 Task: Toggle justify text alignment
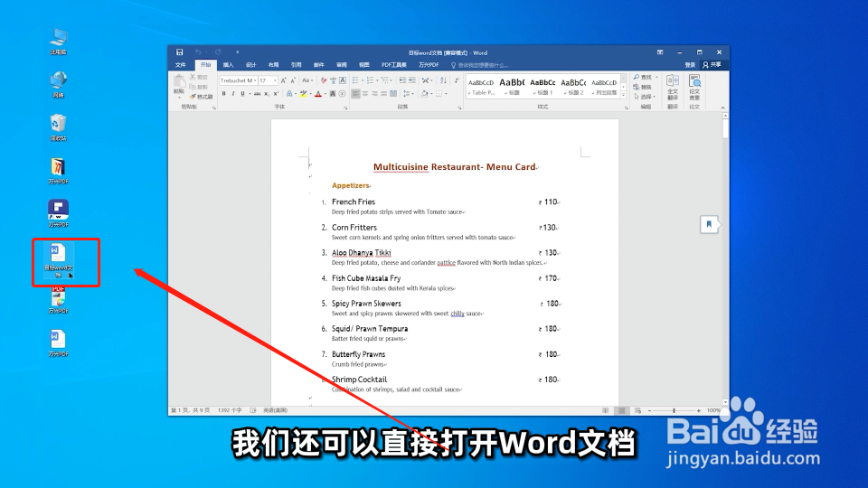point(383,93)
